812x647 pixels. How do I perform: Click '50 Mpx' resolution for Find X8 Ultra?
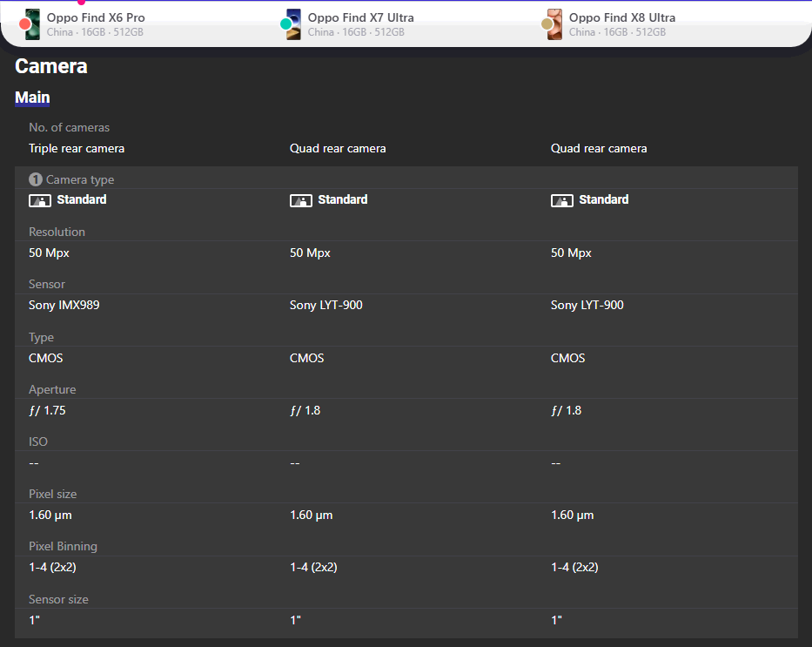tap(571, 253)
